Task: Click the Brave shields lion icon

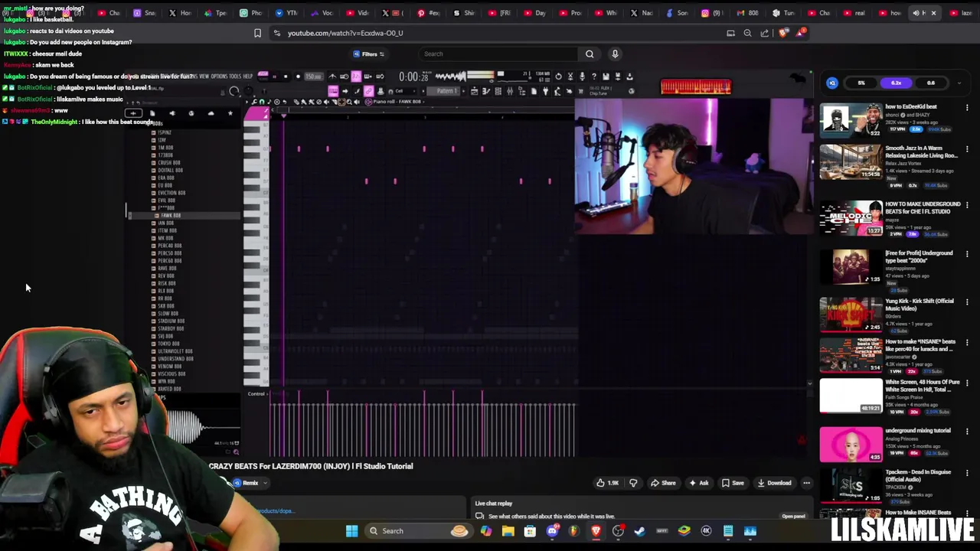Action: tap(782, 33)
